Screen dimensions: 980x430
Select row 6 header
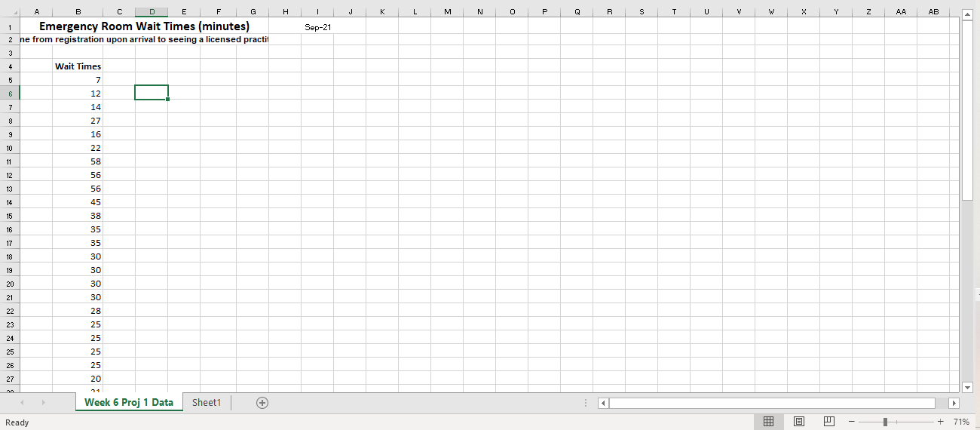pyautogui.click(x=10, y=93)
